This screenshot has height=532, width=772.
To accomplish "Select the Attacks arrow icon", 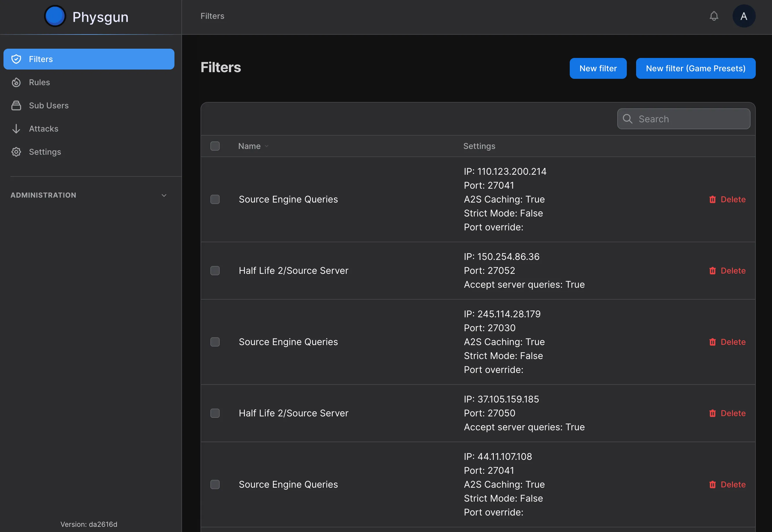I will [16, 129].
